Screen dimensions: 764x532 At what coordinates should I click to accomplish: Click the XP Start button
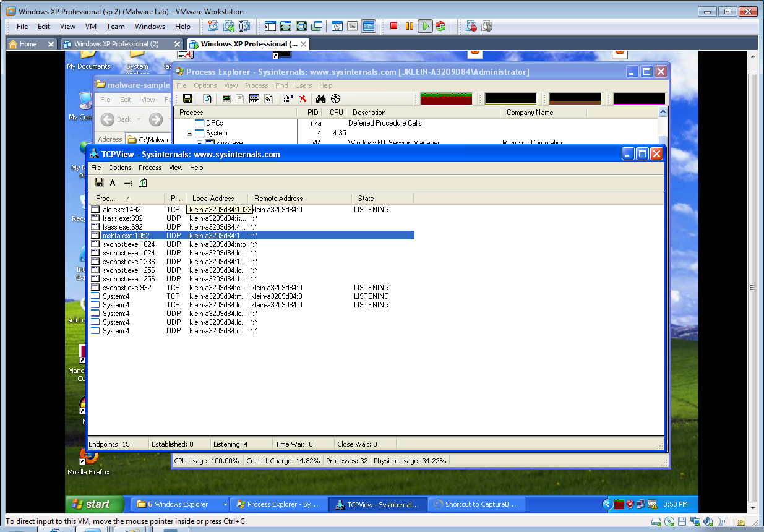94,504
